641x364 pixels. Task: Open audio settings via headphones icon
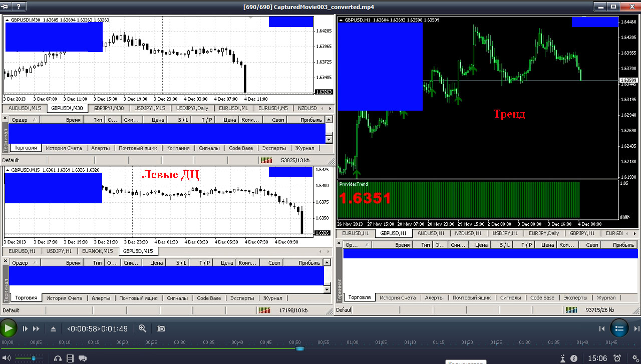[58, 358]
